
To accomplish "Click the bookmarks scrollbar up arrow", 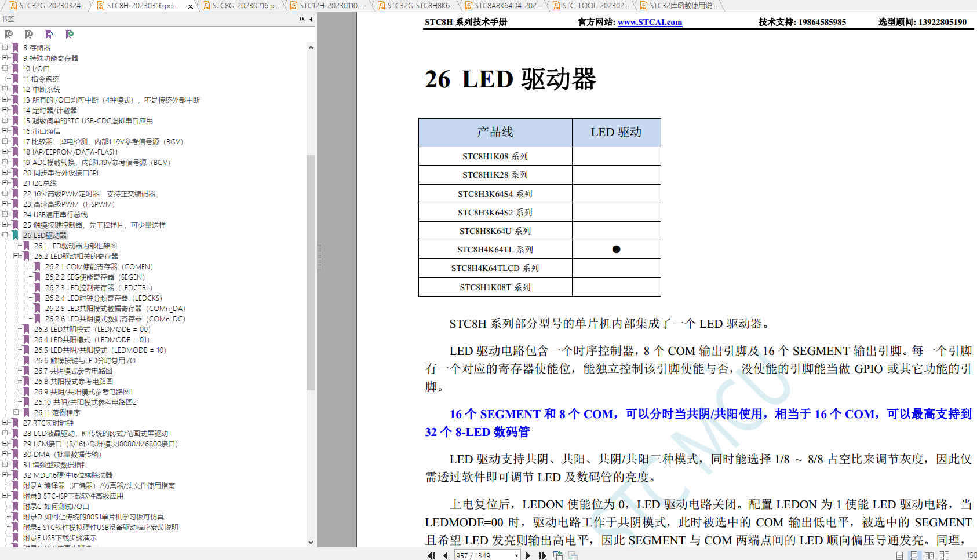I will (x=311, y=47).
